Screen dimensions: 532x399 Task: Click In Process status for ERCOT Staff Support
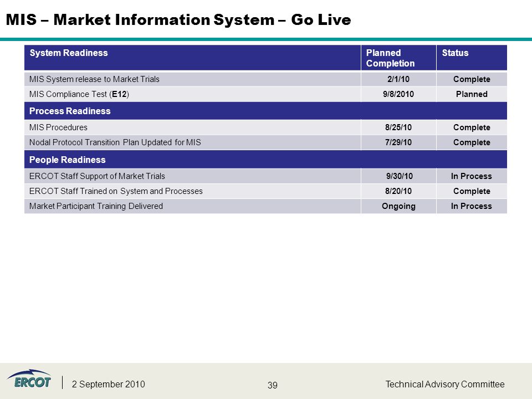click(471, 176)
